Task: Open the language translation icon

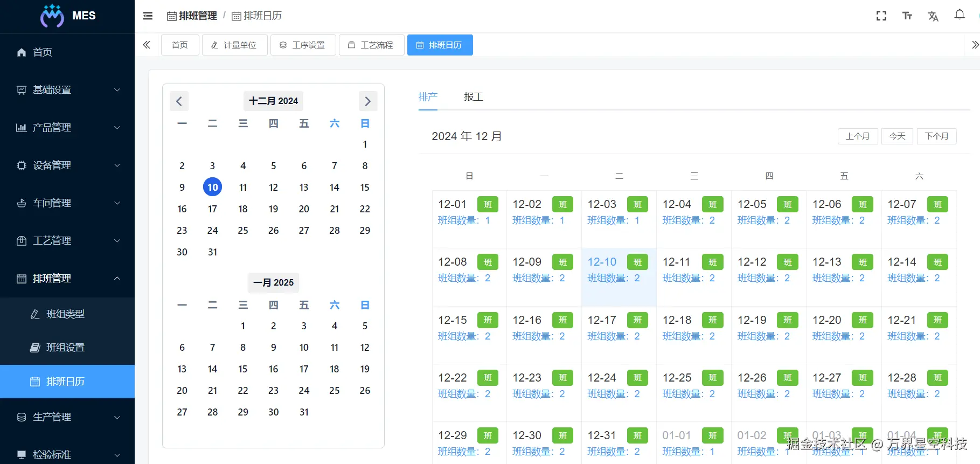Action: 933,16
